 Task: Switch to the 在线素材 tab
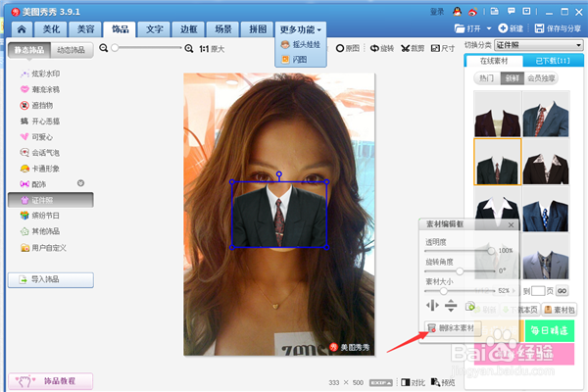click(x=494, y=61)
